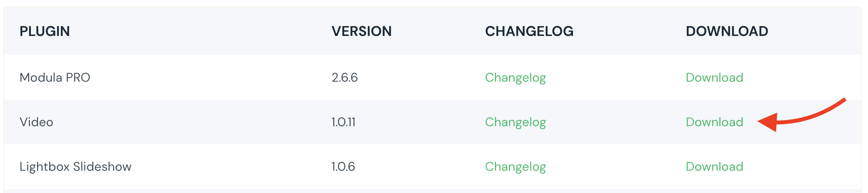
Task: Click Download link for Modula PRO
Action: pos(714,77)
